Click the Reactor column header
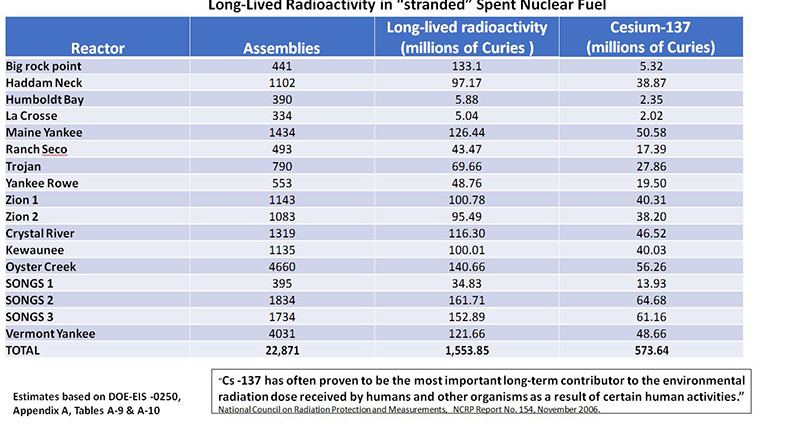Image resolution: width=800 pixels, height=437 pixels. [97, 48]
